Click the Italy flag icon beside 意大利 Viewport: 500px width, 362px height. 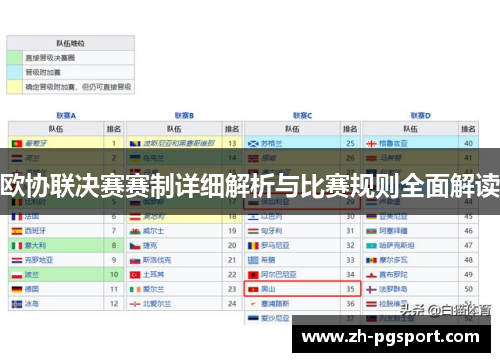point(17,246)
